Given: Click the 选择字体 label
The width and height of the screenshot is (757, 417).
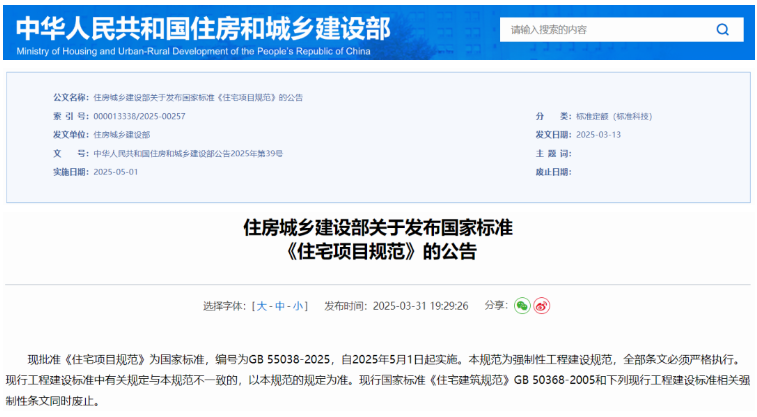Looking at the screenshot, I should (224, 306).
